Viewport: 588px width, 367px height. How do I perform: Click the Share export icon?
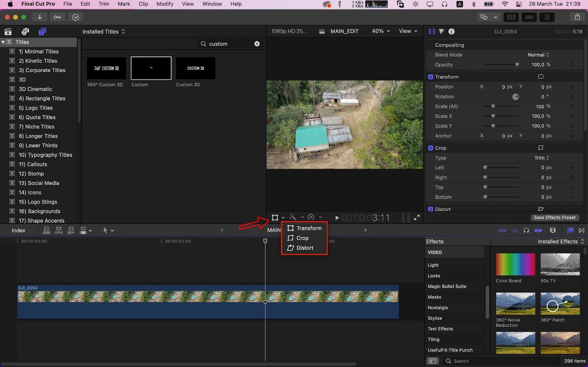(x=577, y=17)
